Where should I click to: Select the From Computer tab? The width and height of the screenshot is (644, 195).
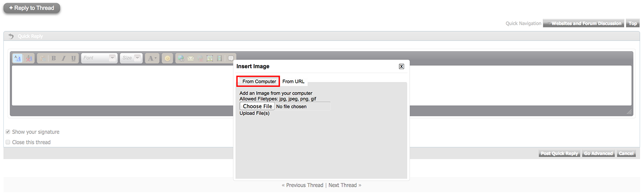[258, 81]
